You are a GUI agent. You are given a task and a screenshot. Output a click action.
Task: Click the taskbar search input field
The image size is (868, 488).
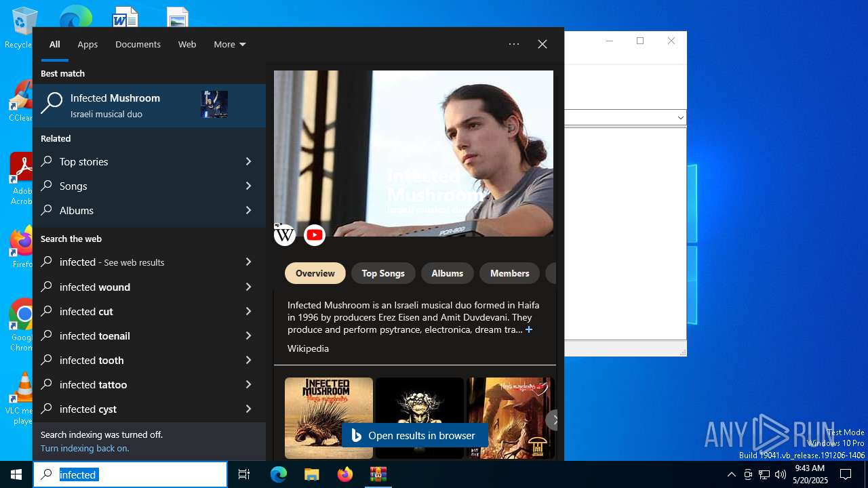[x=130, y=474]
